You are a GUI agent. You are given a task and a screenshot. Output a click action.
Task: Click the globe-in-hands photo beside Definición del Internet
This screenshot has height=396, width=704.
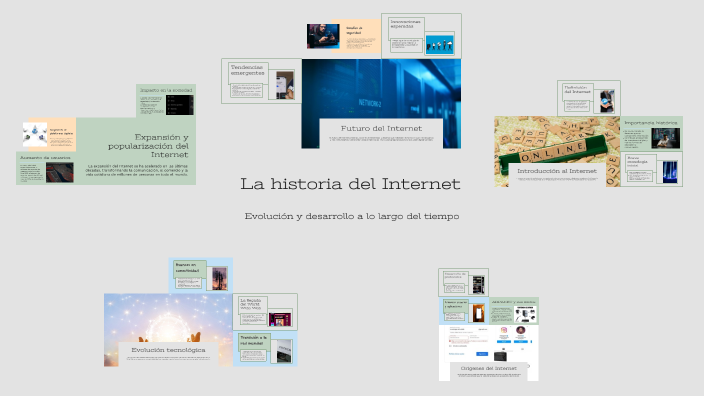607,101
